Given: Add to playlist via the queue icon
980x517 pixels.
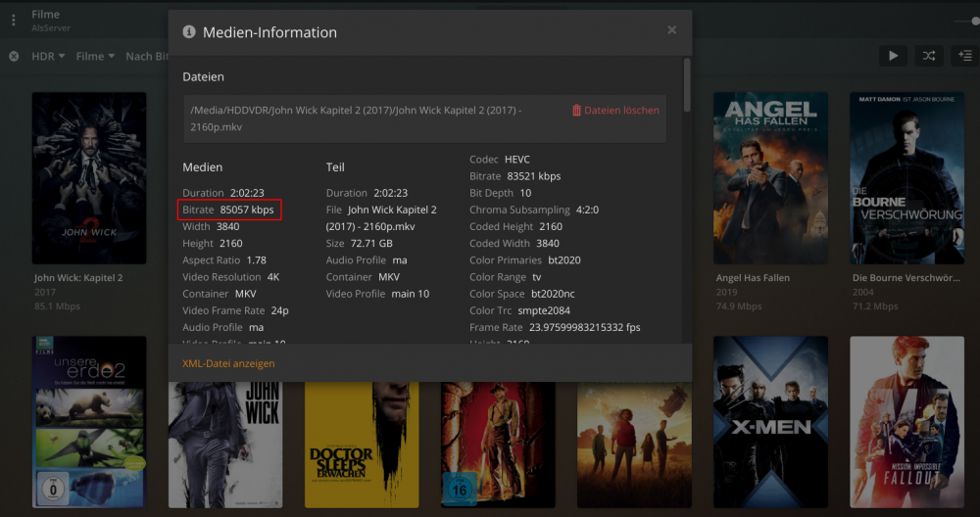Looking at the screenshot, I should click(x=965, y=56).
